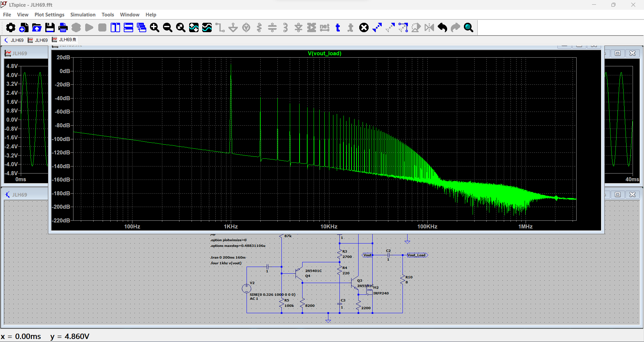
Task: Create a new schematic with the toolbar icon
Action: click(x=24, y=27)
